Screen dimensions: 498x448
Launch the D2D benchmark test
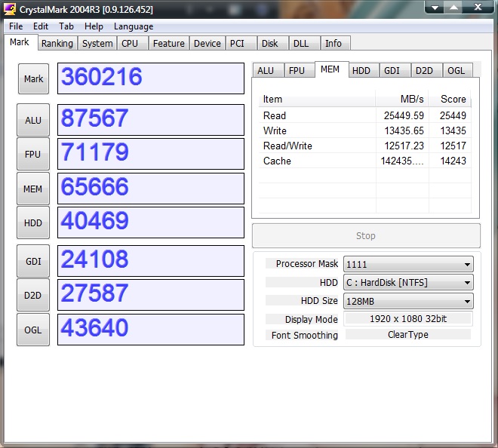[33, 295]
